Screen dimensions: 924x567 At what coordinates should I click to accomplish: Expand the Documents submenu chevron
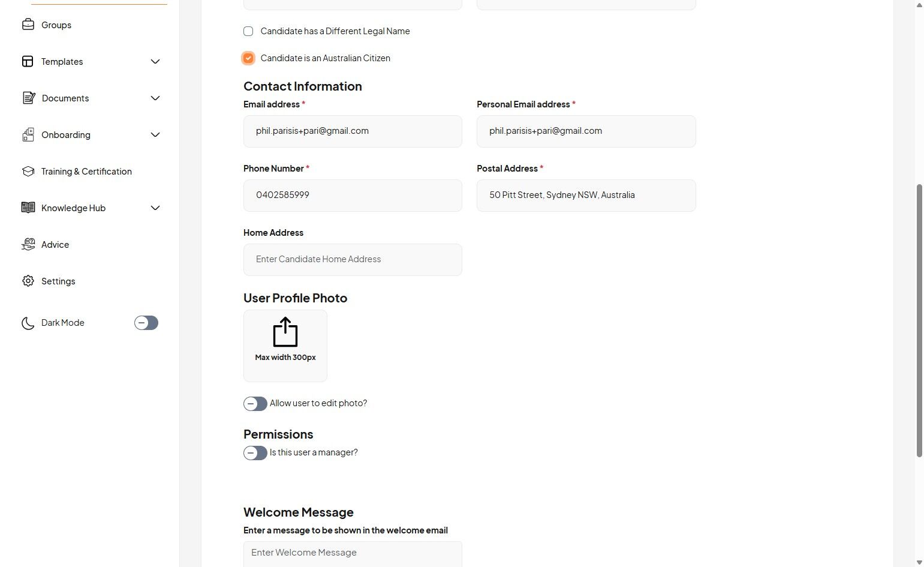click(155, 98)
